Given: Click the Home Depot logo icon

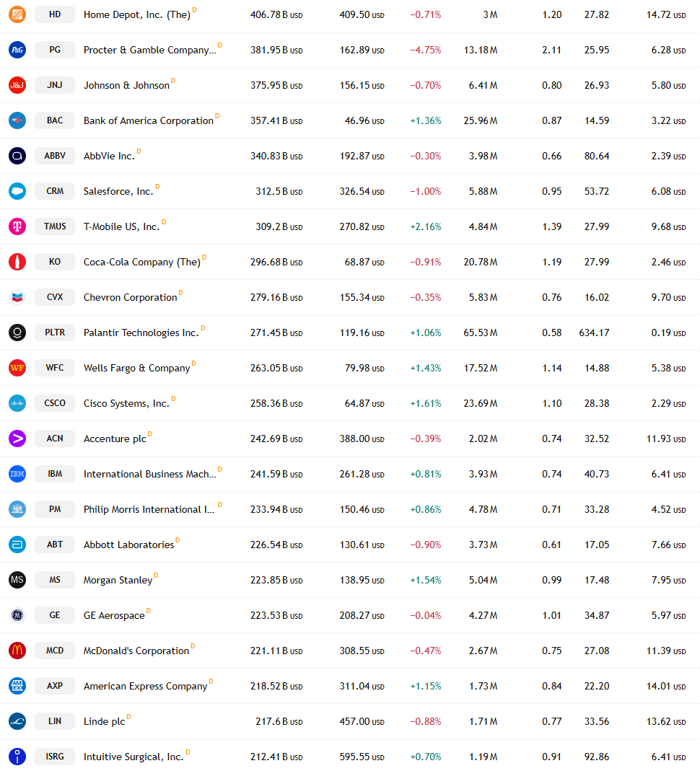Looking at the screenshot, I should [x=17, y=14].
